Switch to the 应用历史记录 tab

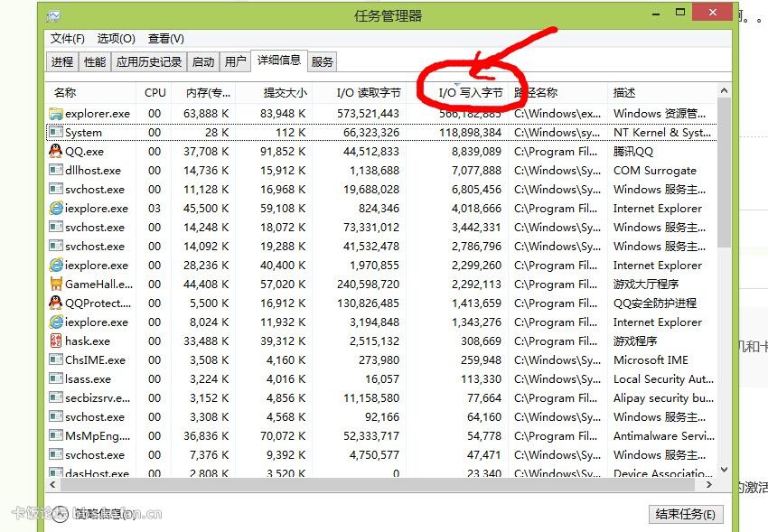point(149,61)
